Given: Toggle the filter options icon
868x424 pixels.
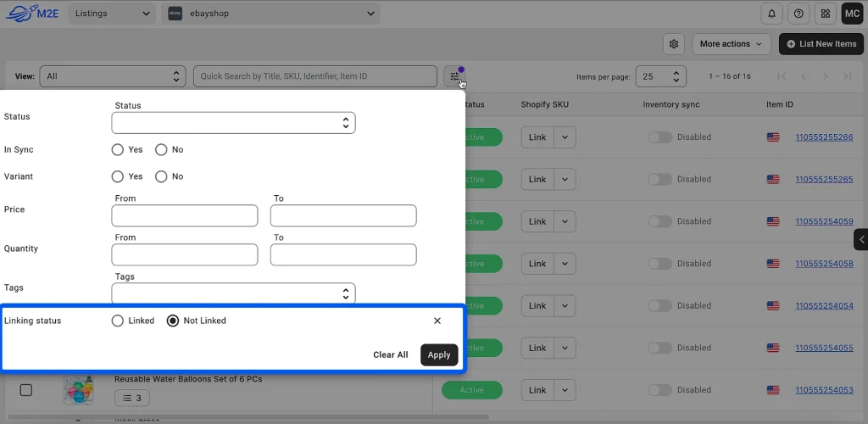Looking at the screenshot, I should click(x=455, y=76).
